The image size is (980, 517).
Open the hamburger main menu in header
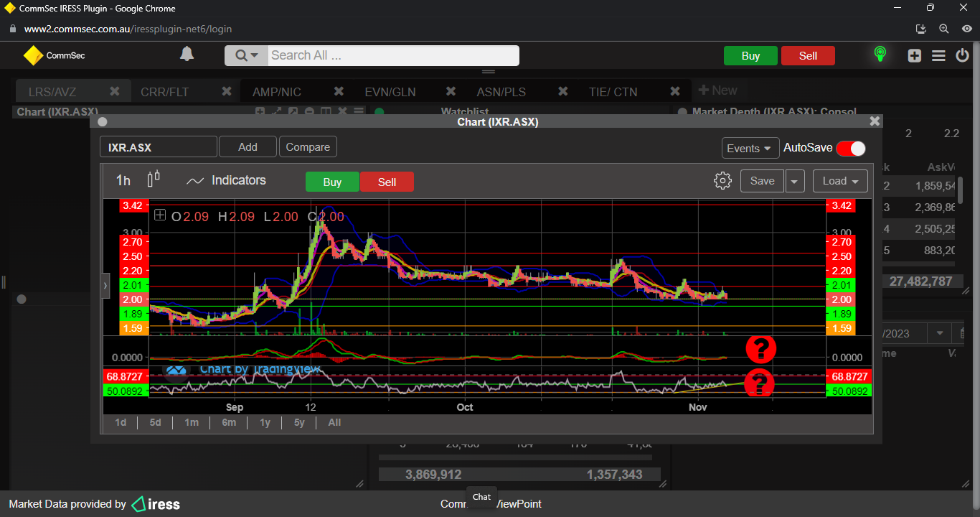tap(938, 55)
